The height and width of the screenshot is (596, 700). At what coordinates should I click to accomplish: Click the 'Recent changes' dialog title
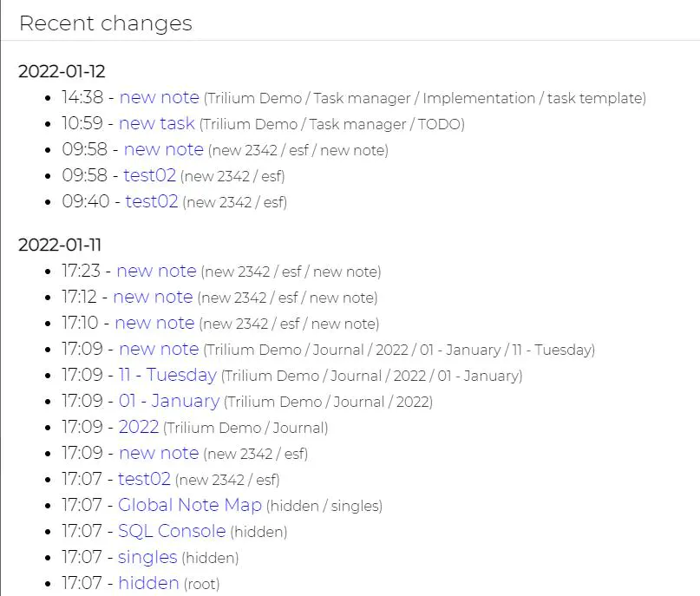[105, 23]
